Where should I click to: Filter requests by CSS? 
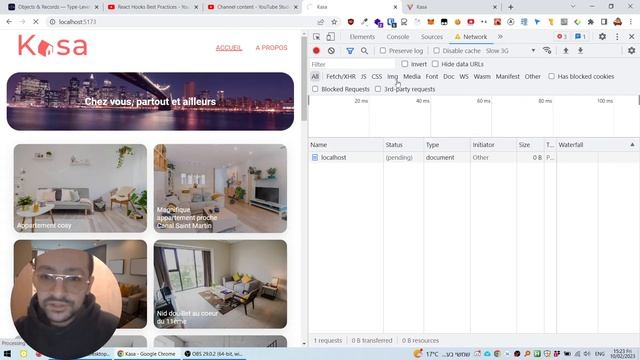[377, 76]
